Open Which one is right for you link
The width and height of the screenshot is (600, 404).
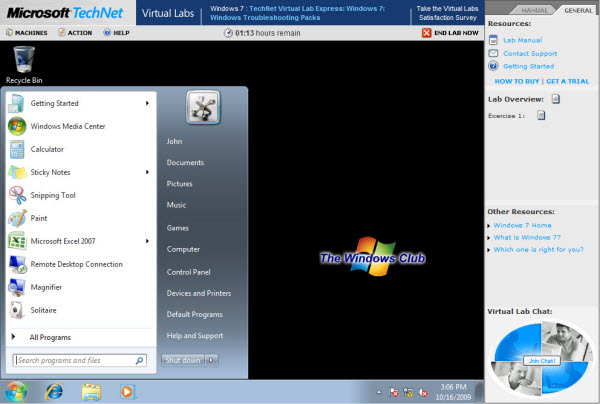point(538,249)
